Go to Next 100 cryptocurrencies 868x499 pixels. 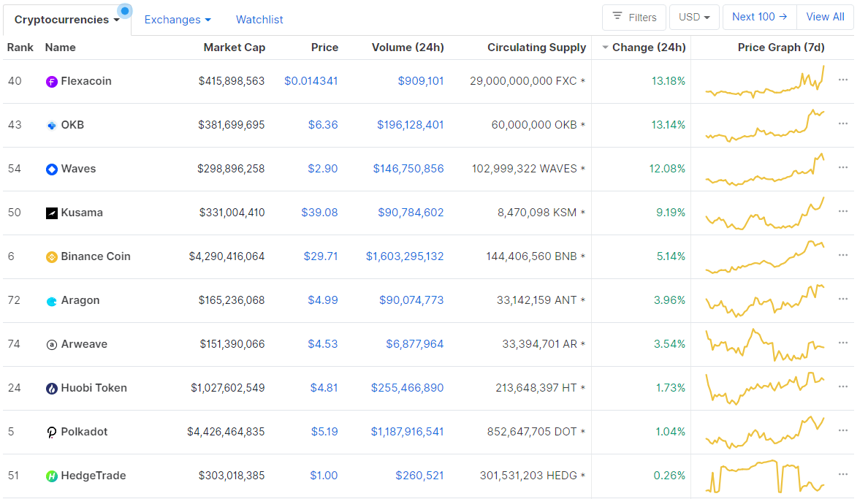point(760,17)
